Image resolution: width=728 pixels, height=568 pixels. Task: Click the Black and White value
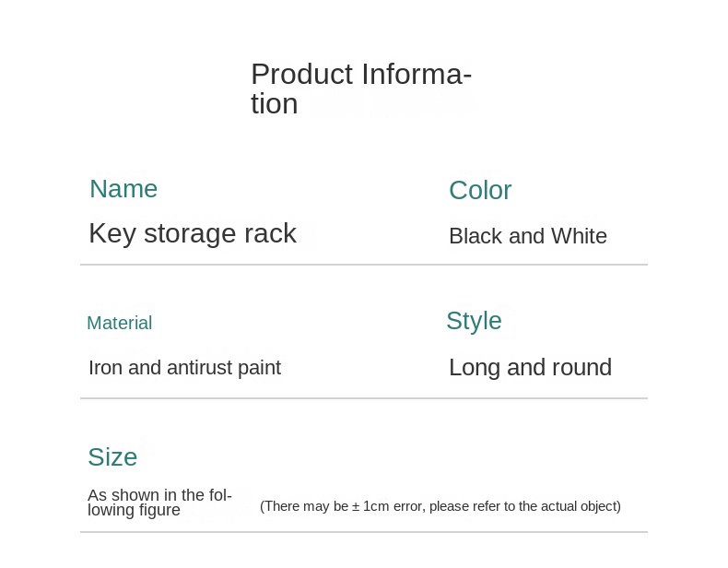528,236
